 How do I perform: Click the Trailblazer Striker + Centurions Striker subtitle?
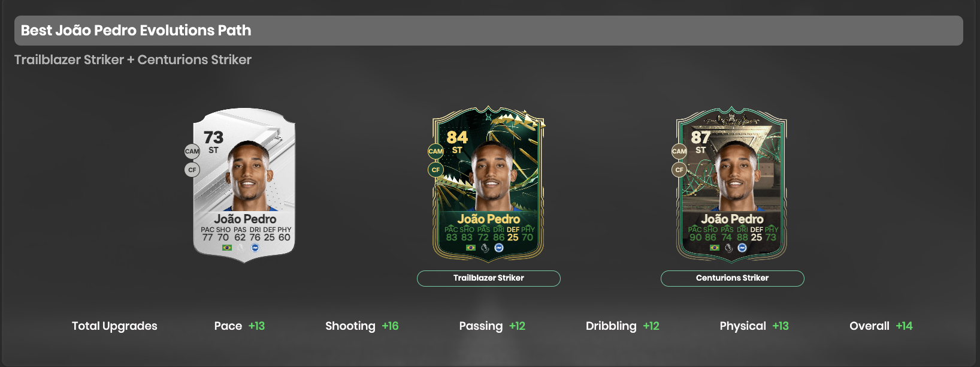(133, 60)
